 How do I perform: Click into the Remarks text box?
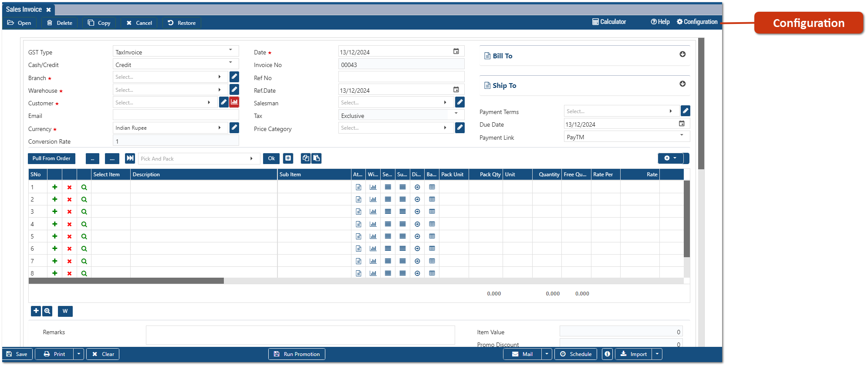click(301, 335)
